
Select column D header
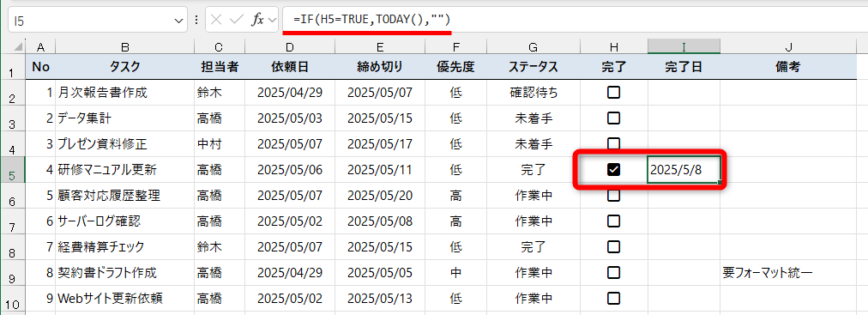click(289, 46)
